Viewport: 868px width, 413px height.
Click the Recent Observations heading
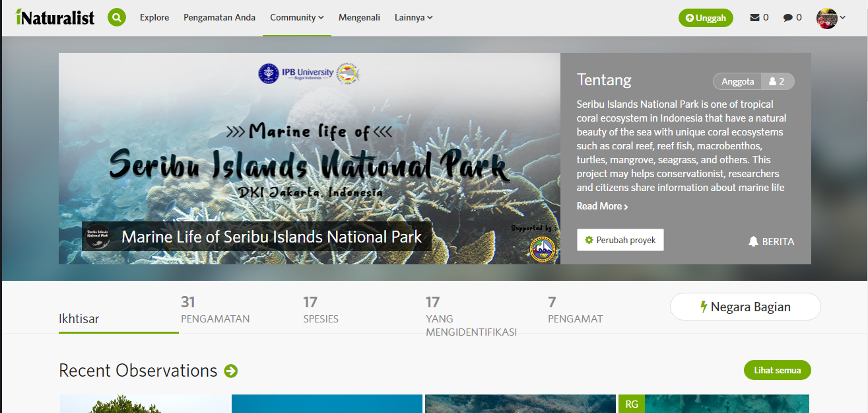pos(138,371)
